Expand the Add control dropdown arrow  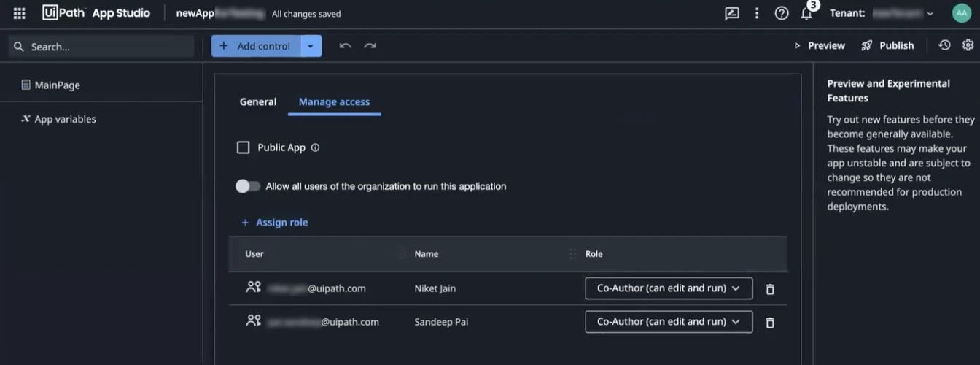pos(310,46)
